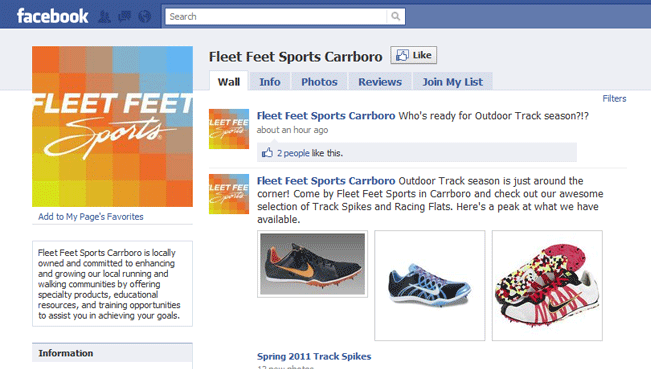Click the thumbs-up icon beside 2 people
This screenshot has width=651, height=369.
coord(267,153)
